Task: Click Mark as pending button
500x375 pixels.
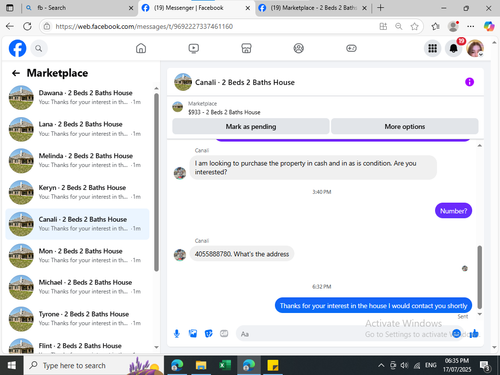Action: [251, 126]
